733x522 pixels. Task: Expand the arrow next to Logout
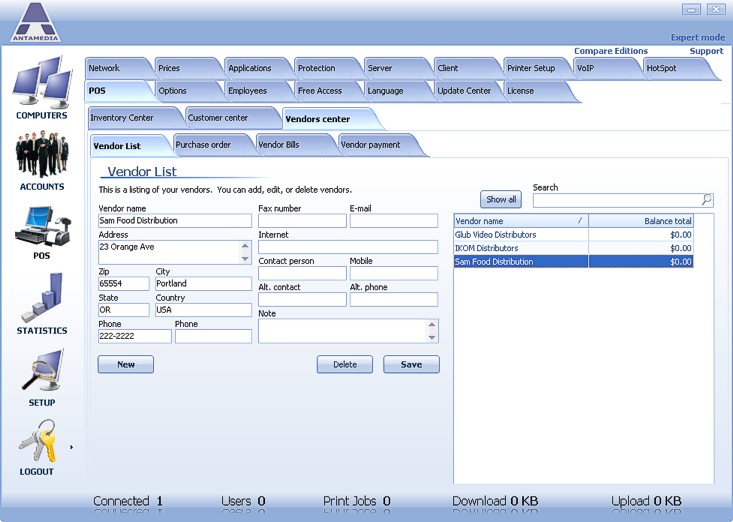(72, 447)
